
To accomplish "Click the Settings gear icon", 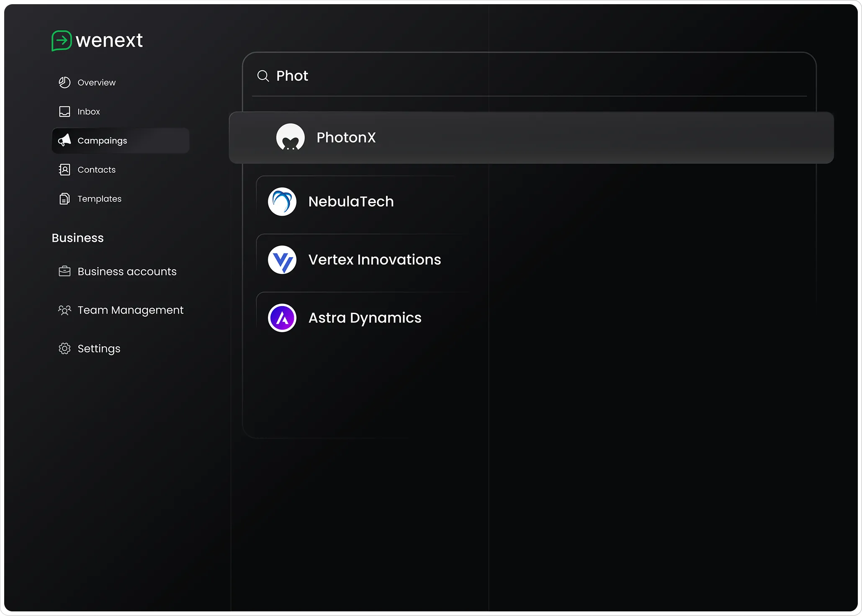I will 64,348.
